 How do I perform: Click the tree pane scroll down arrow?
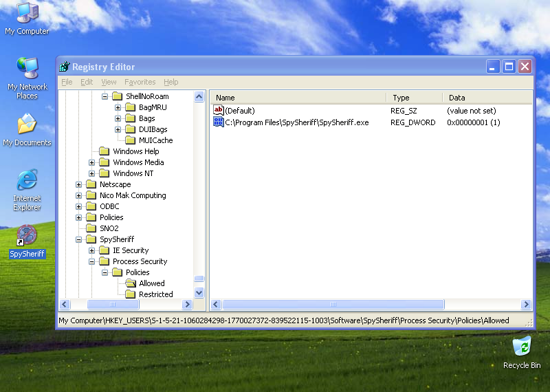(x=199, y=292)
